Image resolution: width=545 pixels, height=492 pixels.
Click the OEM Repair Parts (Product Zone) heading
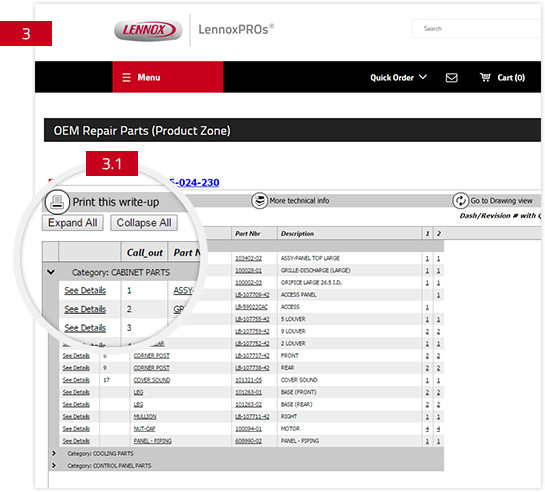(x=142, y=131)
